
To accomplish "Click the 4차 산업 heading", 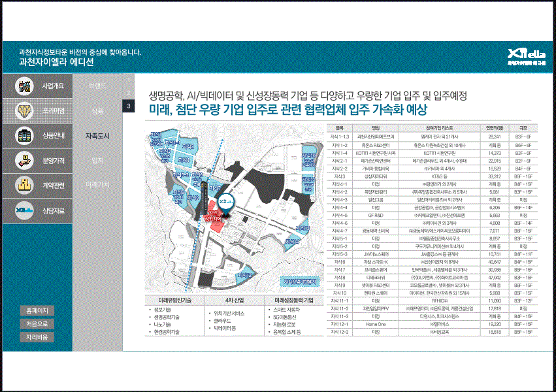I will (x=235, y=300).
